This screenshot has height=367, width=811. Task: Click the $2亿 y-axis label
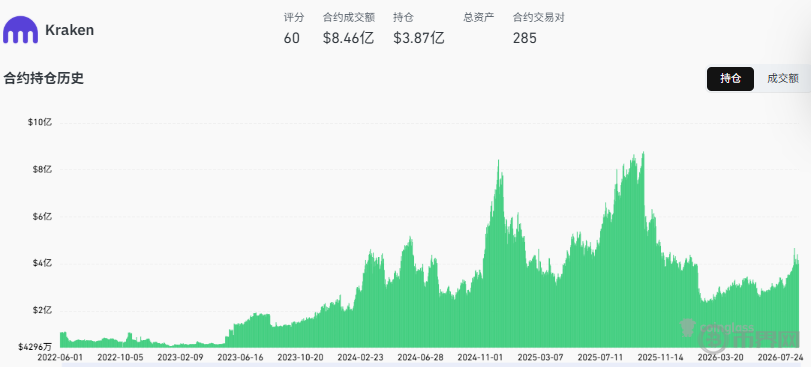(41, 311)
